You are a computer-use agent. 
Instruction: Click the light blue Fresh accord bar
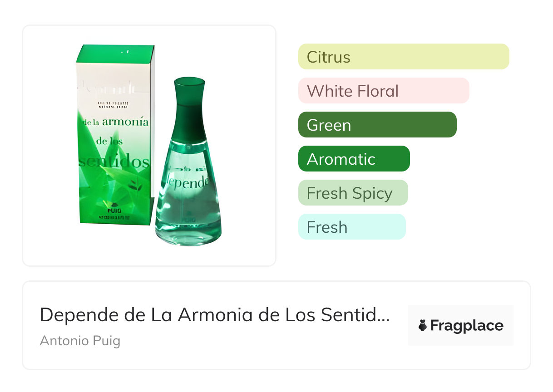click(x=351, y=227)
